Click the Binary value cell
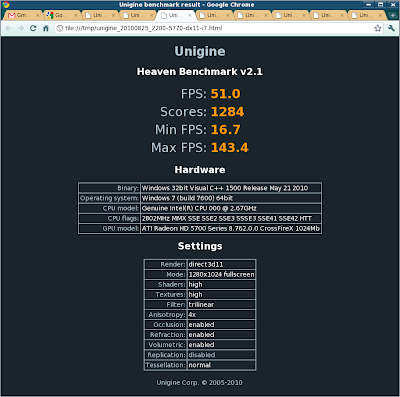Viewport: 400px width, 397px height. click(231, 188)
